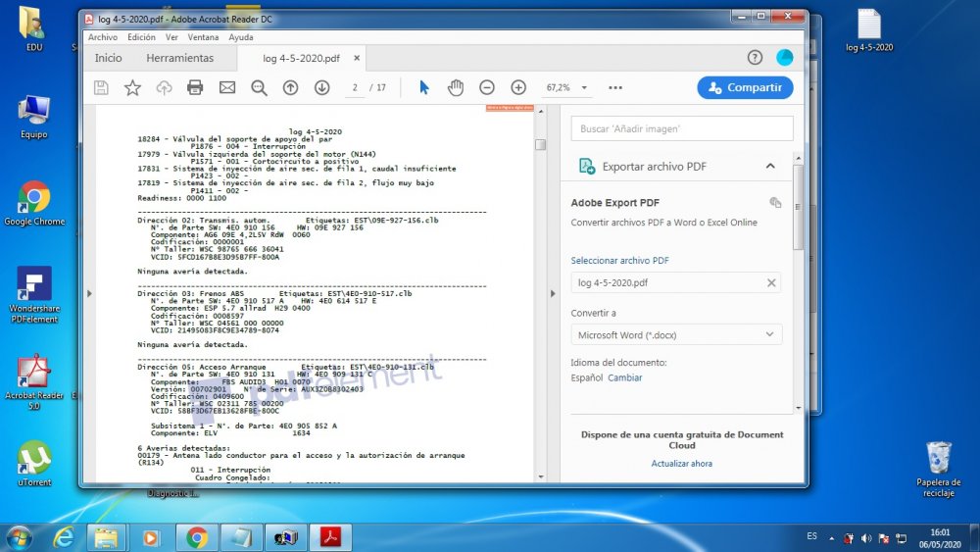This screenshot has width=980, height=552.
Task: Open uTorrent desktop shortcut
Action: pyautogui.click(x=34, y=463)
